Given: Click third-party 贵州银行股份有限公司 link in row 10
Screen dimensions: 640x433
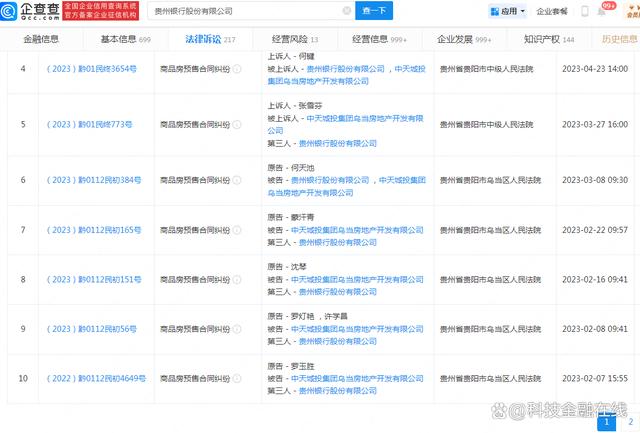Looking at the screenshot, I should coord(338,391).
